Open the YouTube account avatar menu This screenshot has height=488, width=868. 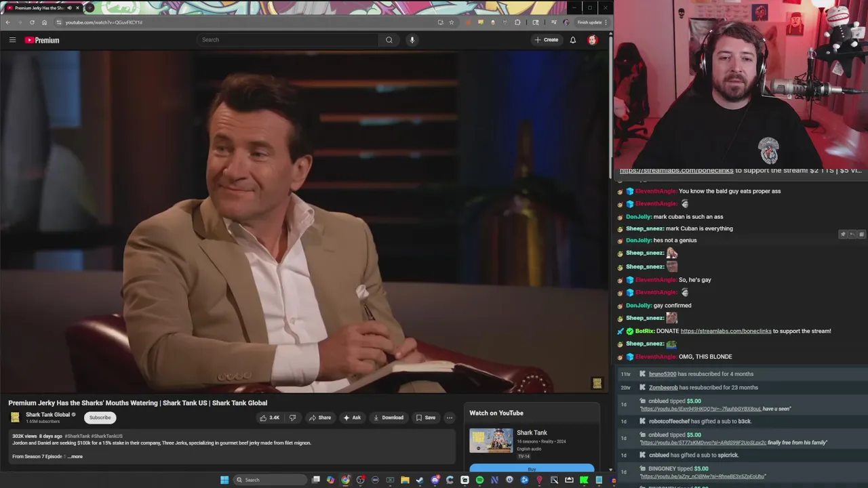pos(592,40)
